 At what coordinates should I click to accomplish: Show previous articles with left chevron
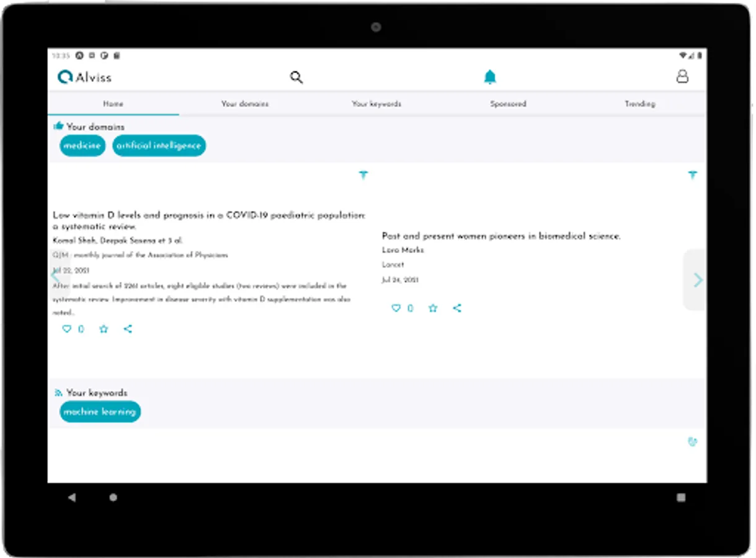coord(55,277)
